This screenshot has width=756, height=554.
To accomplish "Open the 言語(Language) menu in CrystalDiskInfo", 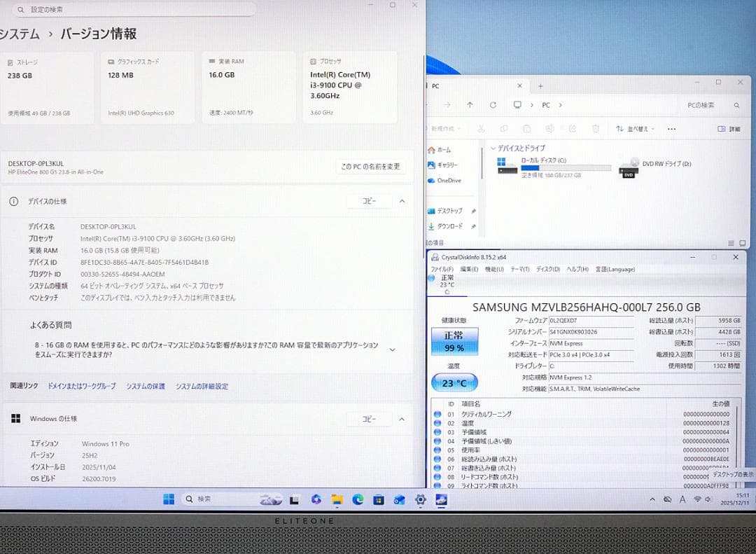I will pos(615,269).
